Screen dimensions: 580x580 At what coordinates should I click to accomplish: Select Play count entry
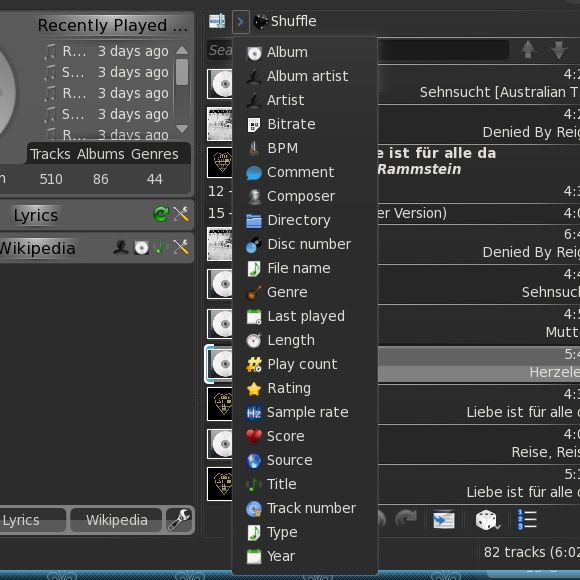(305, 365)
